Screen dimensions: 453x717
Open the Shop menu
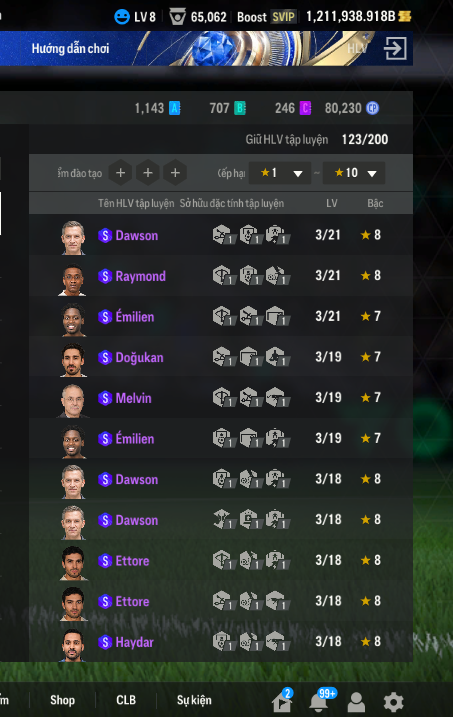pos(62,700)
